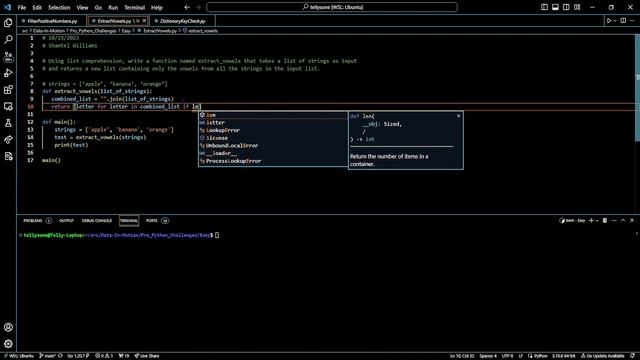Open the Explorer view in activity bar
640x360 pixels.
(8, 22)
